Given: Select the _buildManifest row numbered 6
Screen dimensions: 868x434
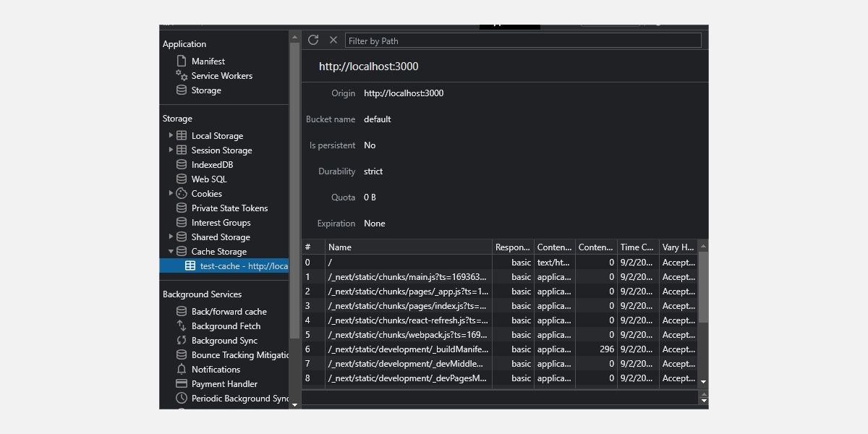Looking at the screenshot, I should [409, 349].
